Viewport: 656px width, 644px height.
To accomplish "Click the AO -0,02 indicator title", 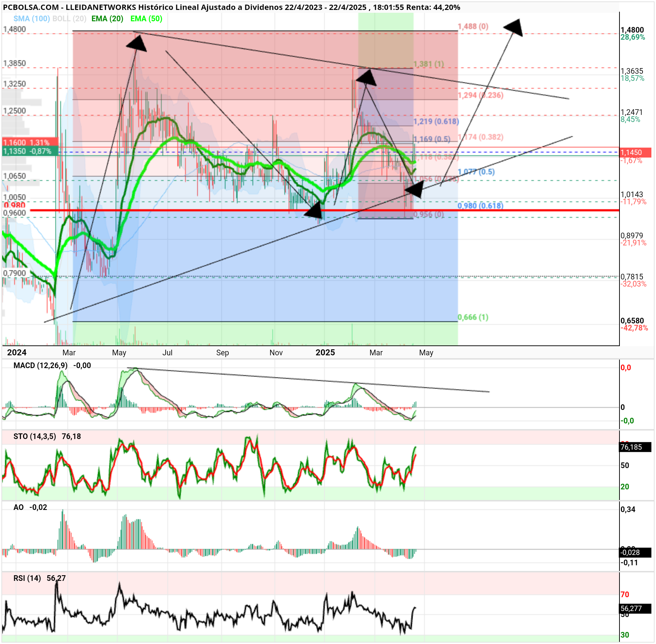I will 30,507.
